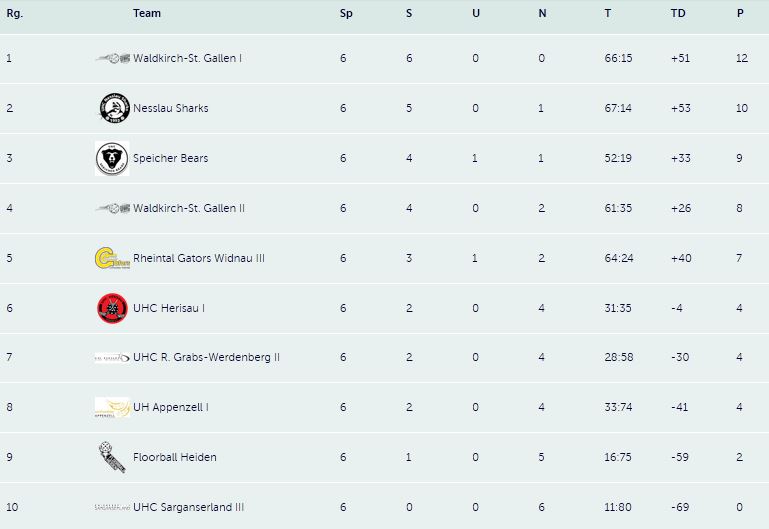Open UHC Sarganserland III team name
The image size is (769, 529).
coord(188,507)
